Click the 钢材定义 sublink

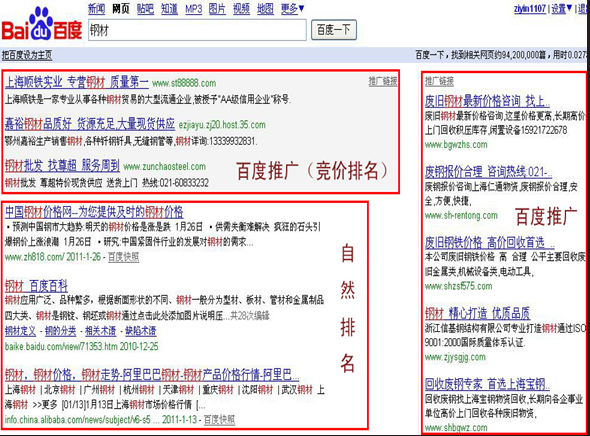[20, 331]
